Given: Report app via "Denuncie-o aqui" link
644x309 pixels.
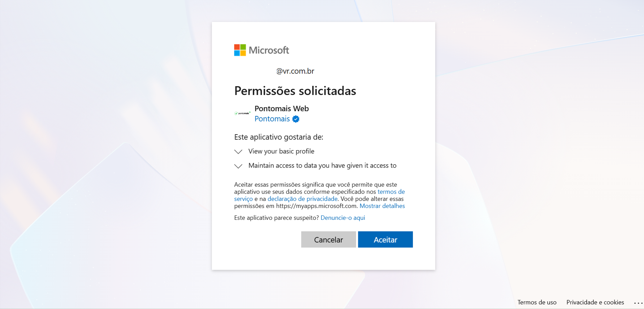Looking at the screenshot, I should 343,218.
